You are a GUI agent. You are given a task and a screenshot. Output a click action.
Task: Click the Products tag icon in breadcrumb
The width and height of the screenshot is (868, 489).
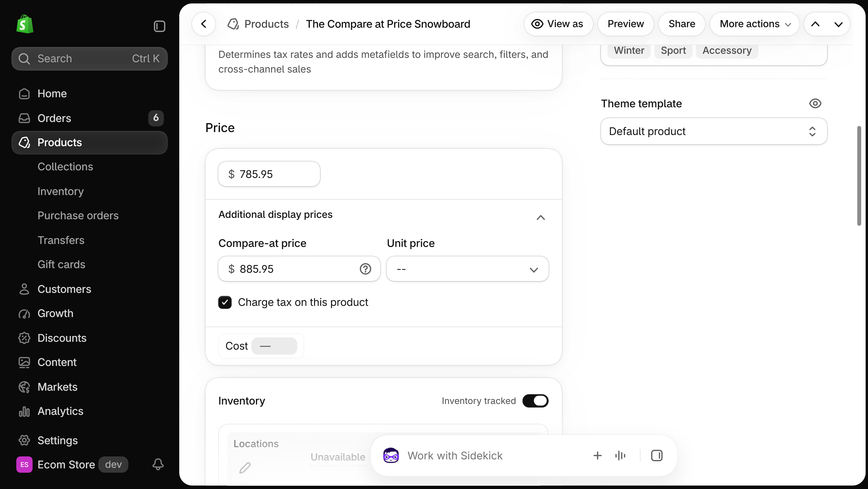click(x=233, y=24)
